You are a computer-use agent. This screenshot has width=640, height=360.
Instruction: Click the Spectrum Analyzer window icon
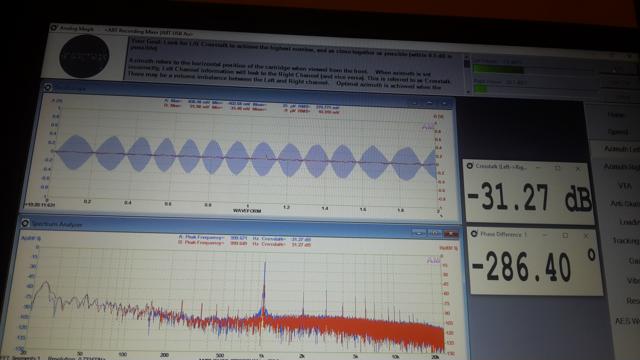pos(25,223)
